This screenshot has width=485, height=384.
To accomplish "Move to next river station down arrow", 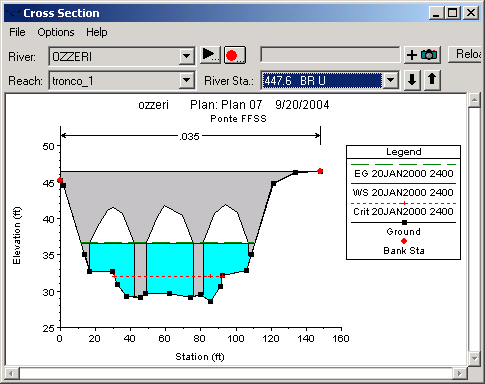I will tap(412, 80).
